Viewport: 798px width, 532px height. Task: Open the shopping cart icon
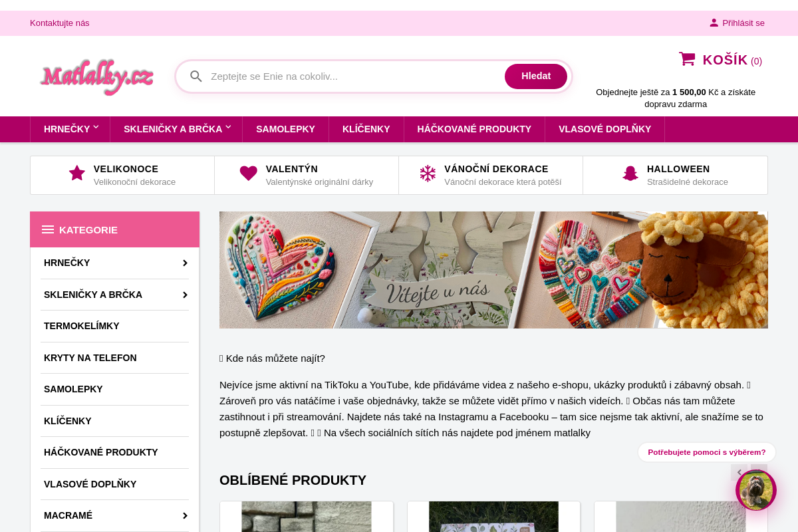(687, 59)
